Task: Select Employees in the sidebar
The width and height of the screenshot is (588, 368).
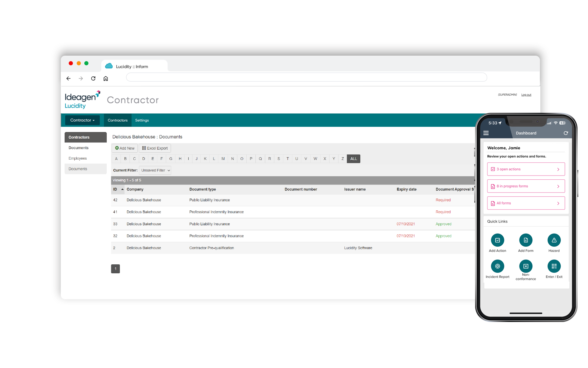Action: point(77,158)
